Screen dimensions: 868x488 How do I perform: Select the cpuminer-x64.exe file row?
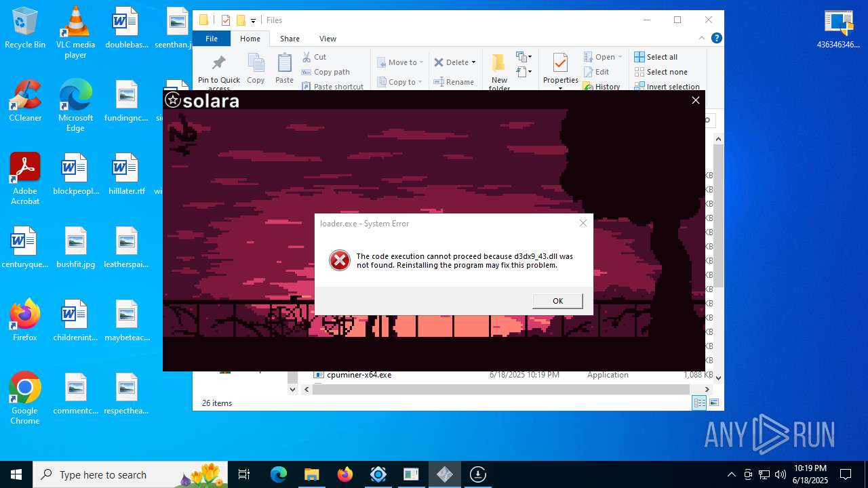(513, 375)
